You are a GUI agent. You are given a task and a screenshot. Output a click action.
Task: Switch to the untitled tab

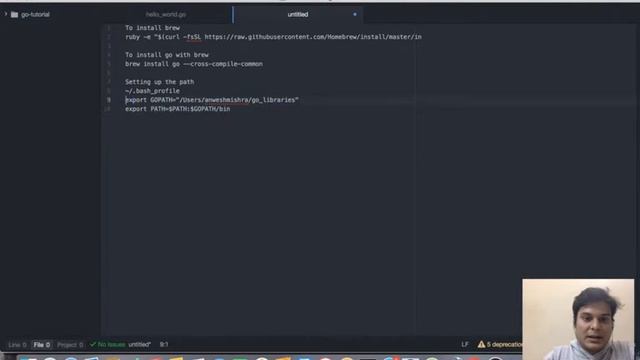[x=298, y=14]
